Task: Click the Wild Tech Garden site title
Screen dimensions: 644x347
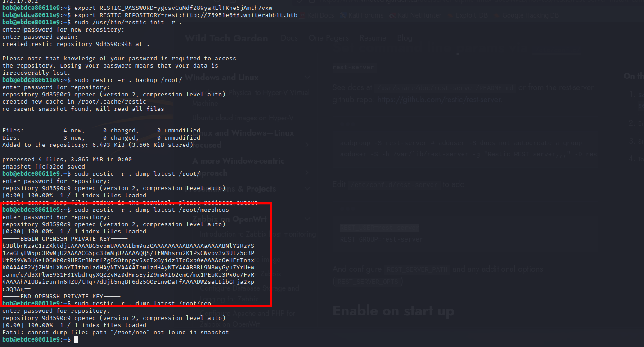Action: pos(226,38)
